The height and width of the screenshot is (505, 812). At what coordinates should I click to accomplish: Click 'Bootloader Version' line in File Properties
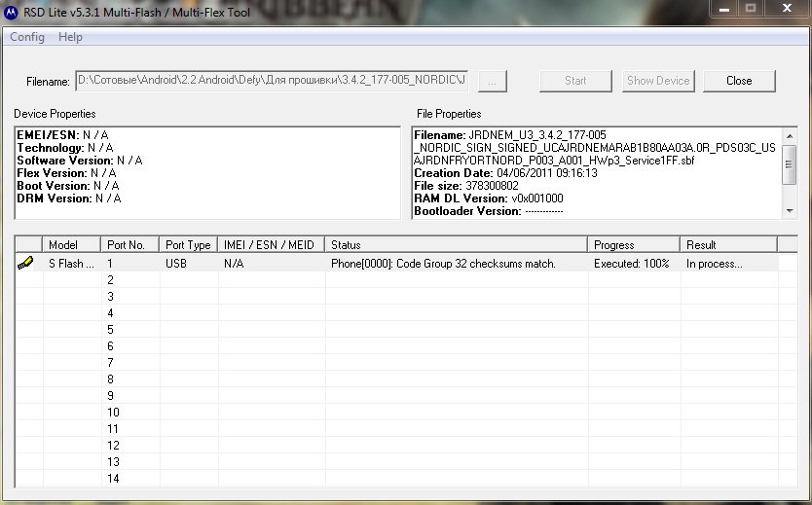[489, 211]
